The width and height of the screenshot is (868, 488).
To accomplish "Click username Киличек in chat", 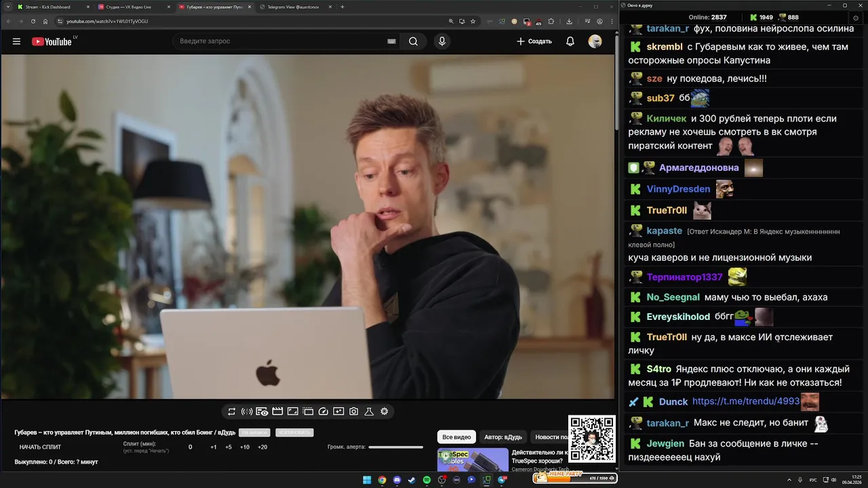I will point(667,119).
